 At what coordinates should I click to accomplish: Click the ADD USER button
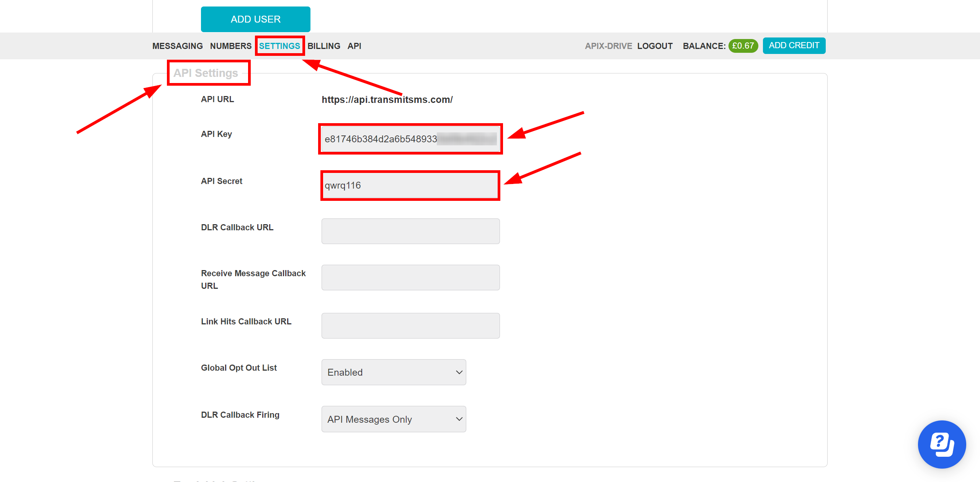click(255, 19)
